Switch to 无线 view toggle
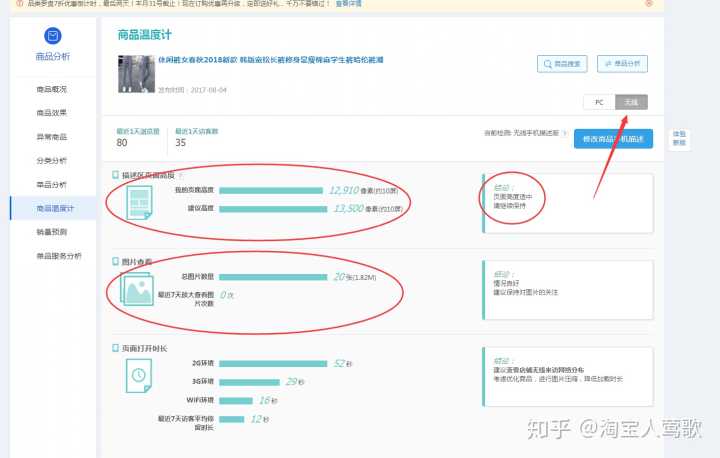The height and width of the screenshot is (458, 720). 631,102
